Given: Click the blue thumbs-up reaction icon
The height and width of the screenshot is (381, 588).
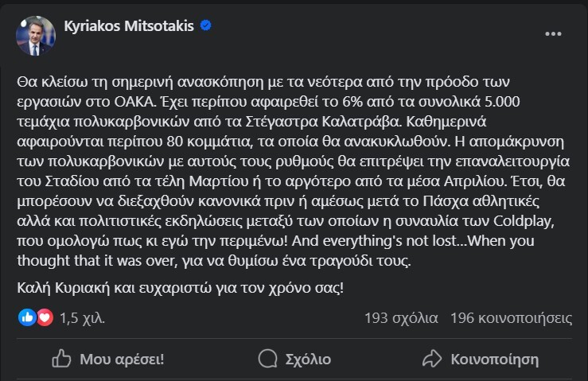Looking at the screenshot, I should tap(27, 318).
